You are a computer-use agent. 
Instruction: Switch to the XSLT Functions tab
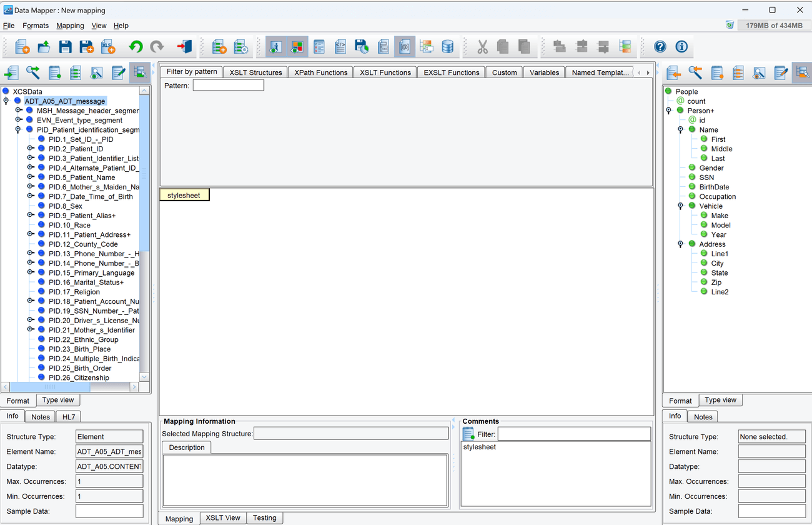tap(385, 72)
